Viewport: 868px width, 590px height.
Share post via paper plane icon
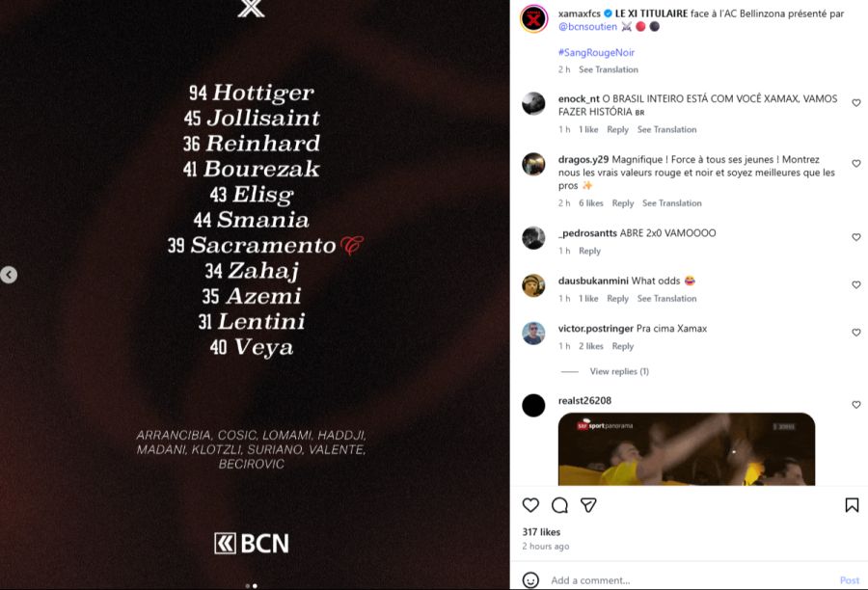pyautogui.click(x=588, y=505)
